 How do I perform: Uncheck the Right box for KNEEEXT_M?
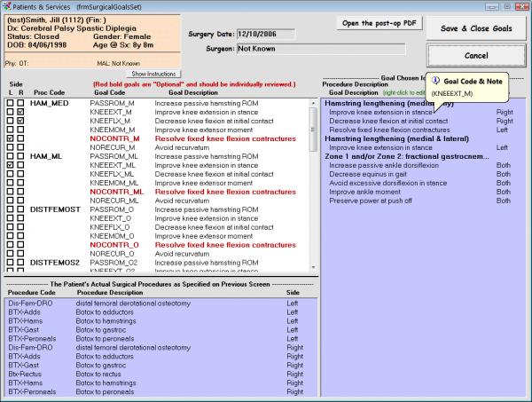pyautogui.click(x=20, y=112)
